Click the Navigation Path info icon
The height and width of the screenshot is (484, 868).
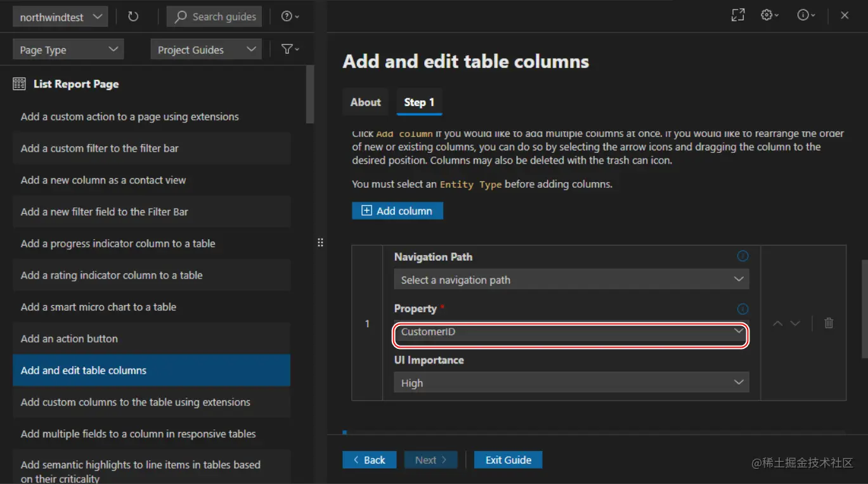point(742,256)
